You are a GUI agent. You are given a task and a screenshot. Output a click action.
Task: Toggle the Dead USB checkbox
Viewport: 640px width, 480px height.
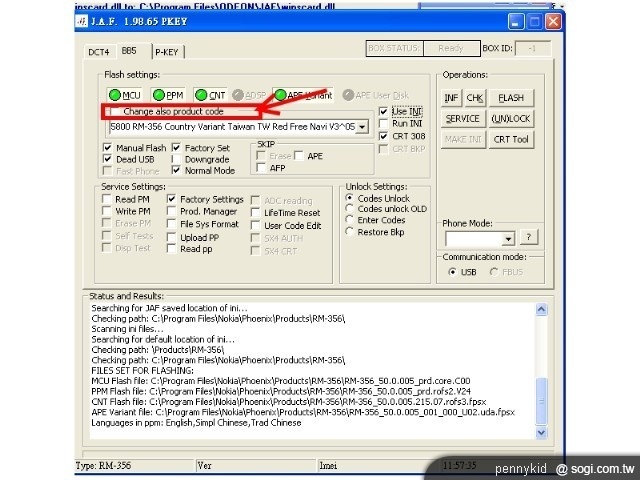pos(109,159)
